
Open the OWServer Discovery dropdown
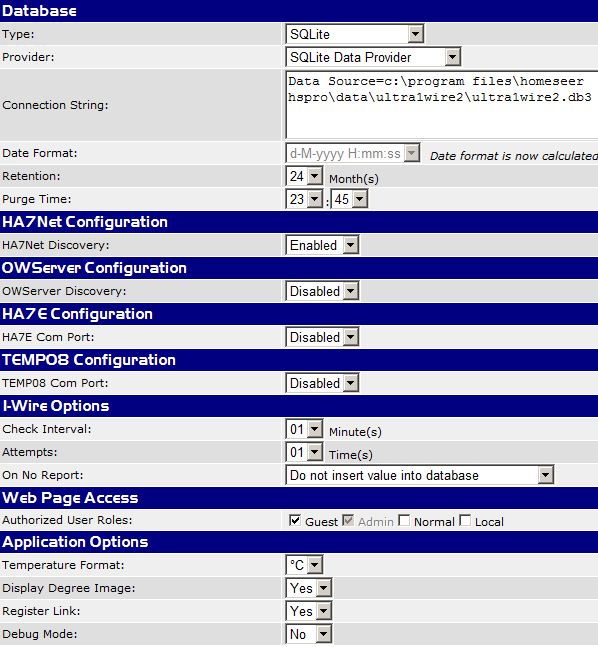322,291
